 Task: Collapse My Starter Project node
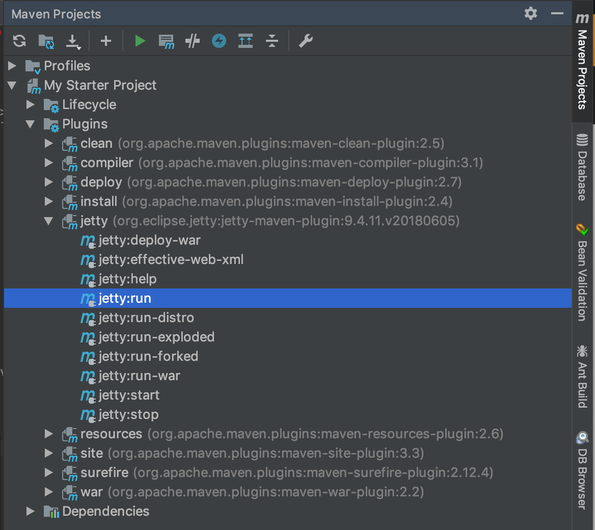[12, 85]
